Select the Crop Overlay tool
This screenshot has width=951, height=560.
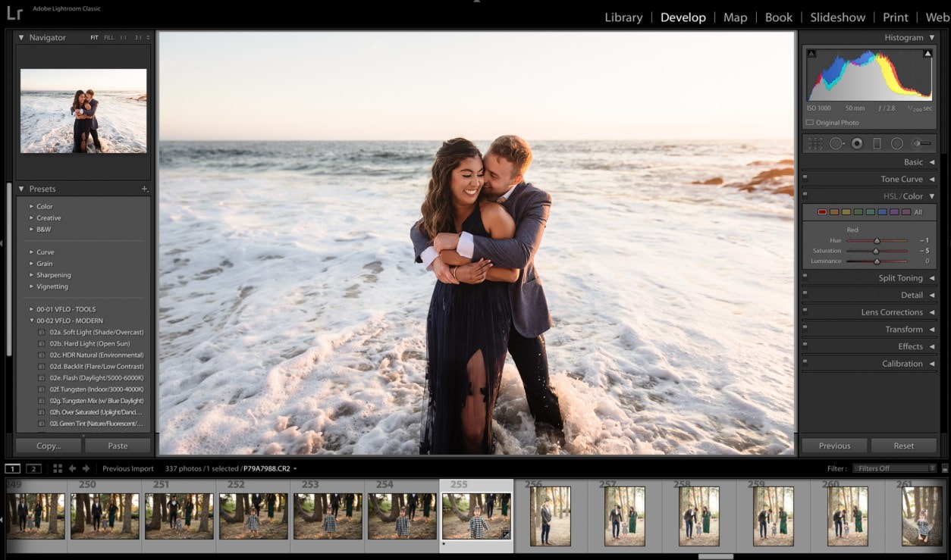(x=815, y=143)
